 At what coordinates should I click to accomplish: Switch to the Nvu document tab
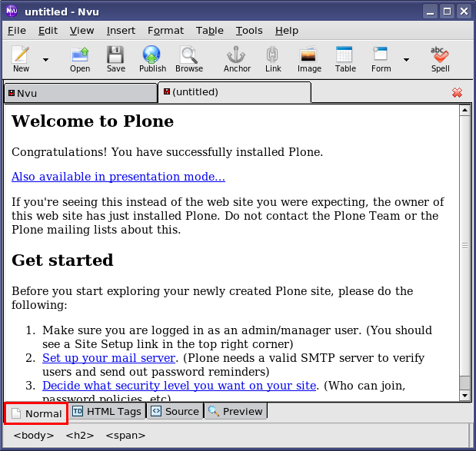coord(81,93)
